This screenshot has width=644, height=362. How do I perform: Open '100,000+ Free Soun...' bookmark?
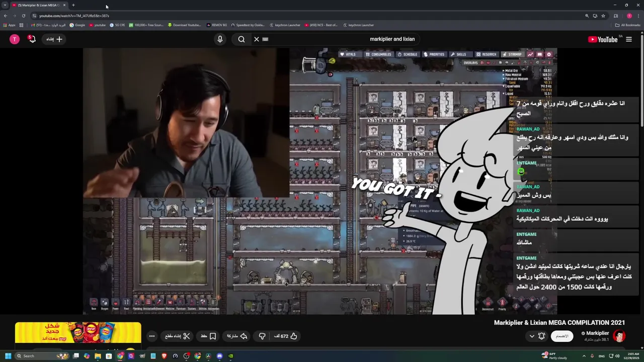tap(146, 25)
